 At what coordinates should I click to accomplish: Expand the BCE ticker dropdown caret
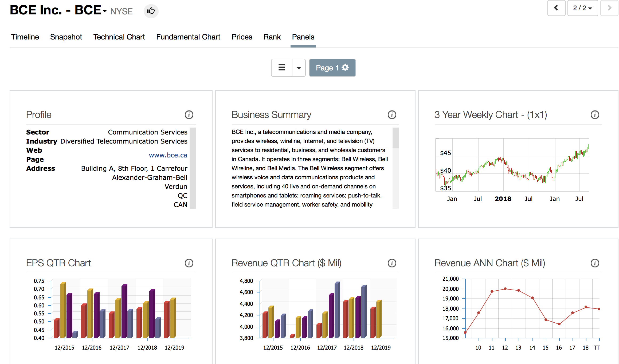pyautogui.click(x=105, y=11)
